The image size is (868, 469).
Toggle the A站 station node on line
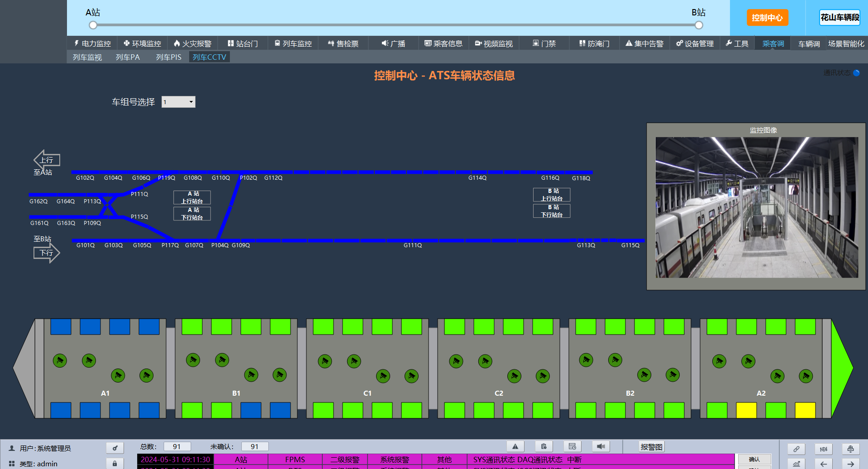coord(93,25)
